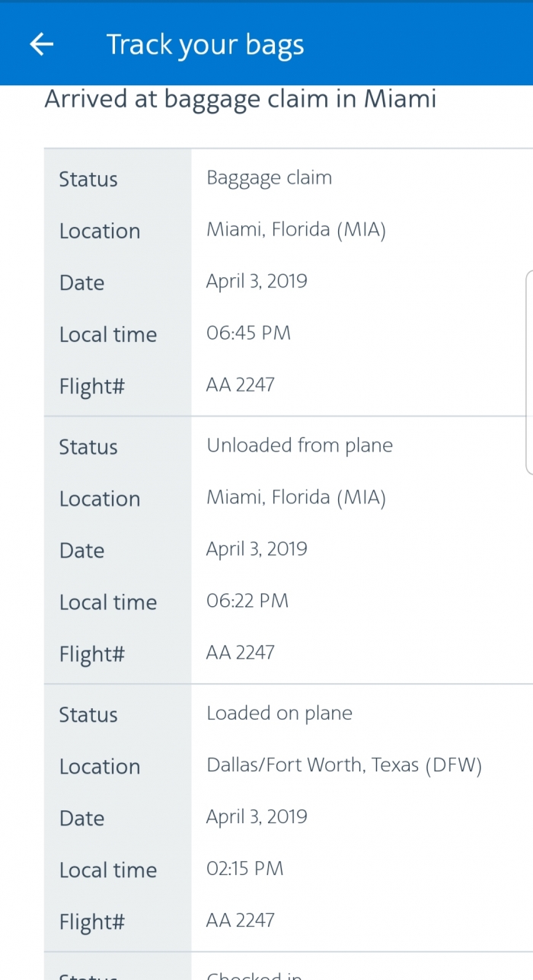Click Miami location in the Baggage claim entry
Image resolution: width=533 pixels, height=980 pixels.
[295, 230]
